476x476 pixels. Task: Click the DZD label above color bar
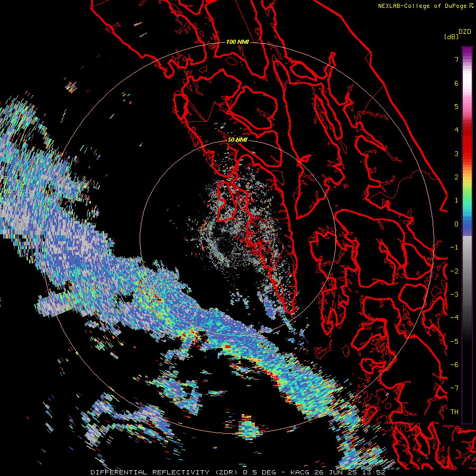(x=465, y=32)
